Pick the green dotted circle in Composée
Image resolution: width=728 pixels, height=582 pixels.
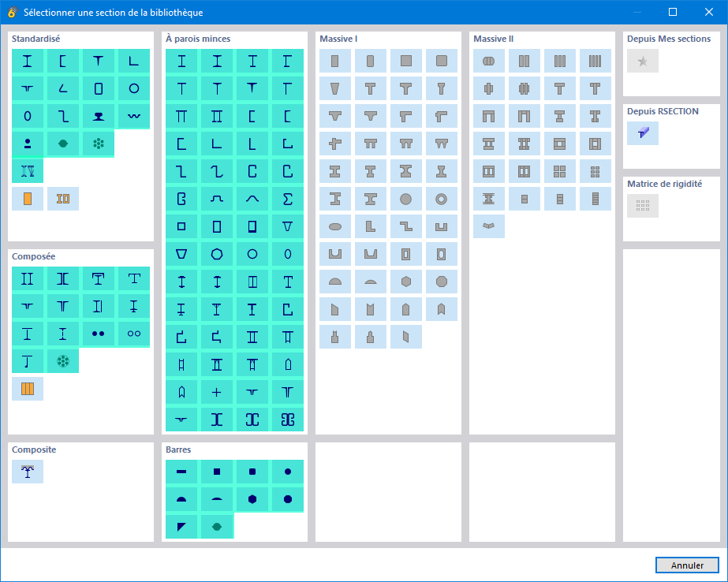62,361
